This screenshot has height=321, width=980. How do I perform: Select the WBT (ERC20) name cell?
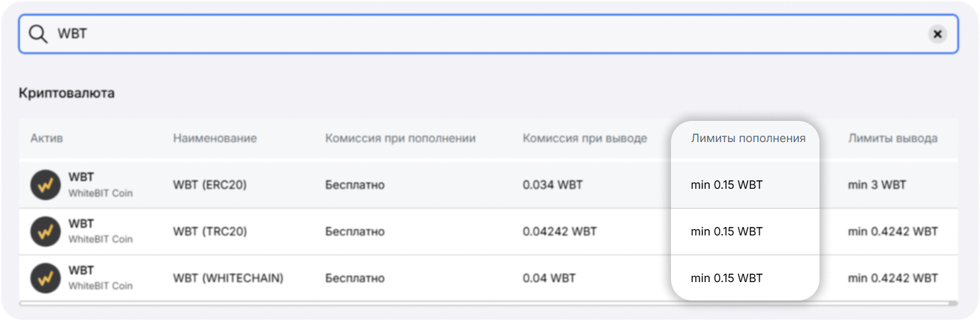pos(209,185)
